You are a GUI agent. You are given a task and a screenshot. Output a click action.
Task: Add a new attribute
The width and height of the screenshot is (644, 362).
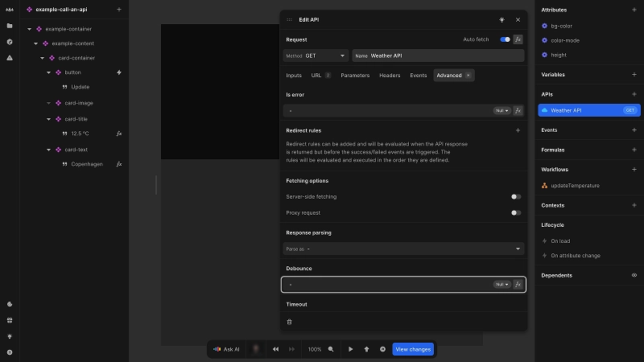pos(634,10)
